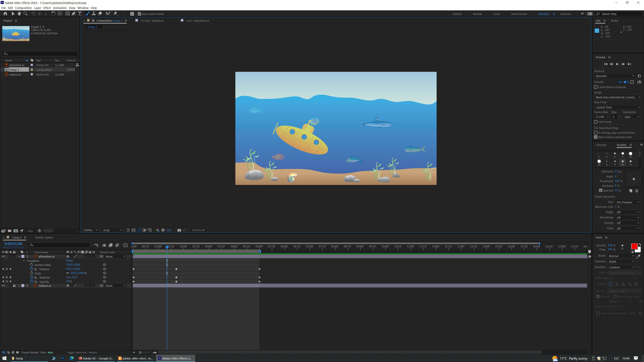
Task: Switch to the Render Queue tab
Action: 44,237
